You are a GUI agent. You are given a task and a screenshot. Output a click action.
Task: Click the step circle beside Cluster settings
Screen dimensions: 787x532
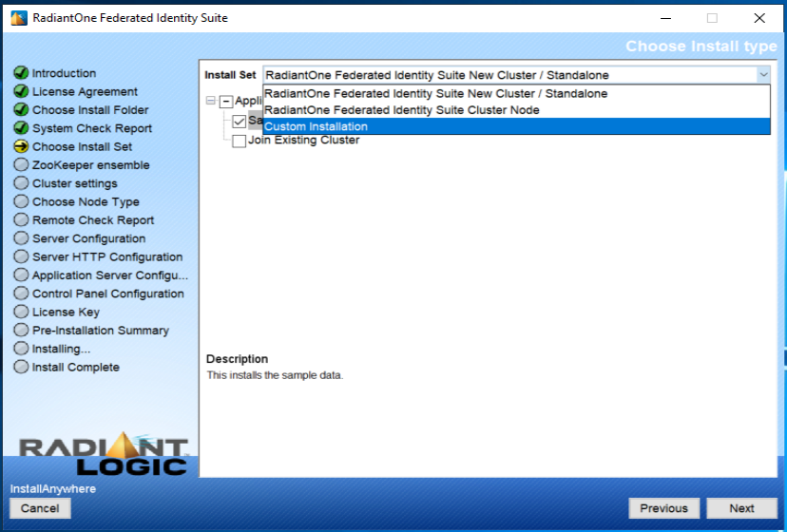[21, 183]
